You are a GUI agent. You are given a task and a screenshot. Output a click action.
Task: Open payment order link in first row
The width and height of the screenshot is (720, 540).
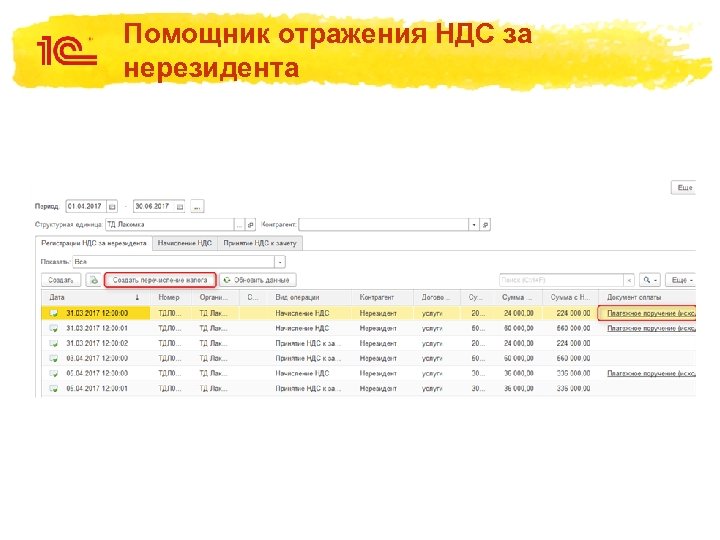tap(651, 313)
